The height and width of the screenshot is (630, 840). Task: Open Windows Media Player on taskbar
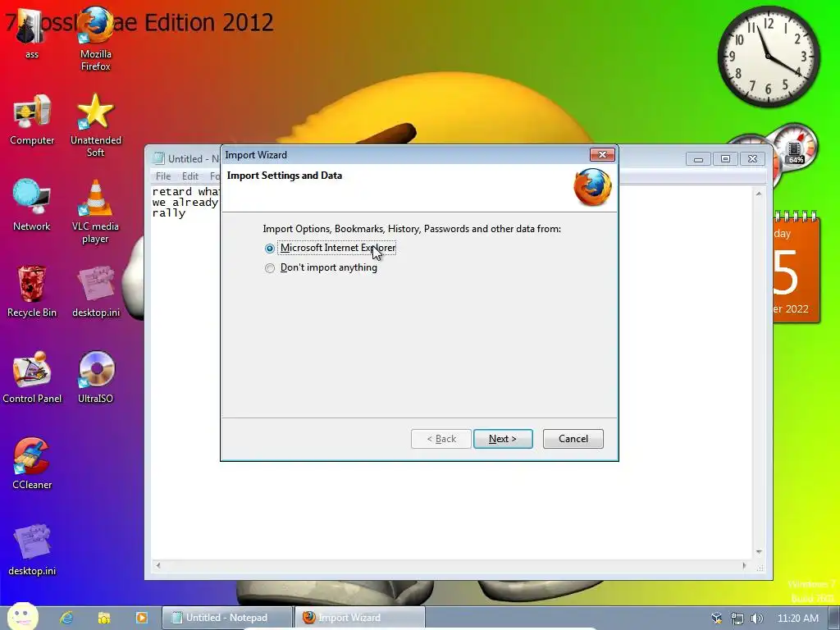point(141,618)
